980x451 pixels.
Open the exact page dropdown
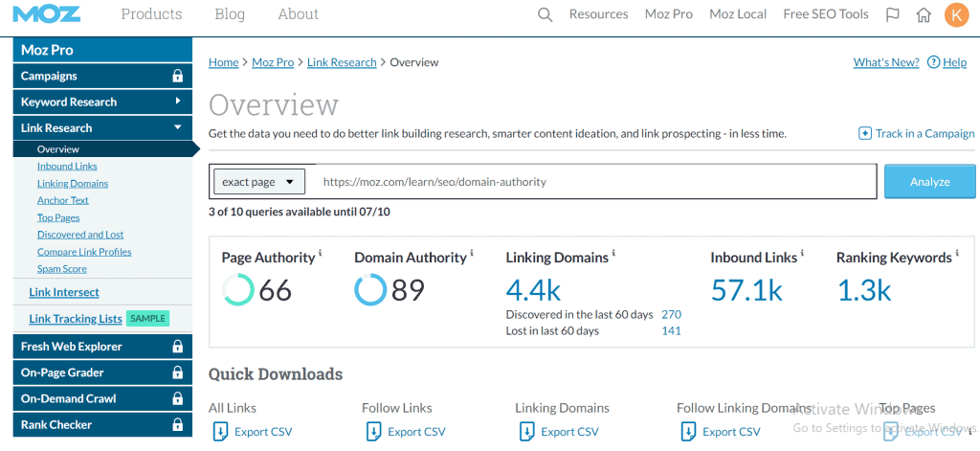click(258, 182)
